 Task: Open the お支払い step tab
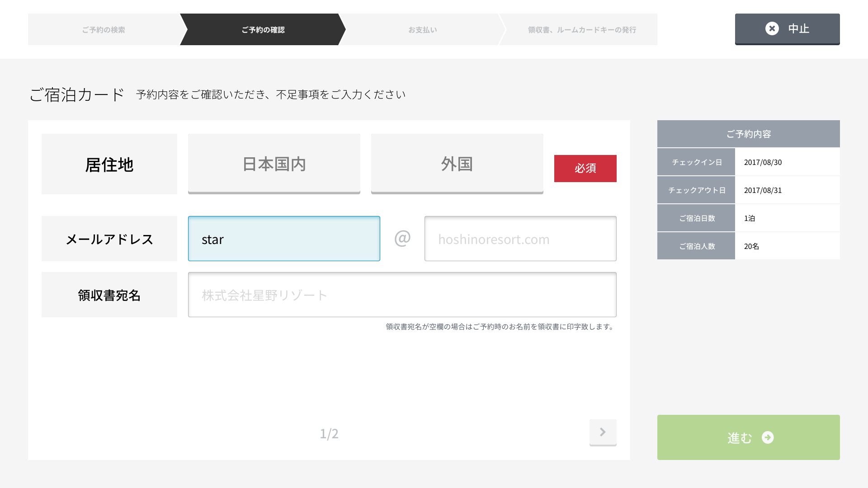coord(422,30)
